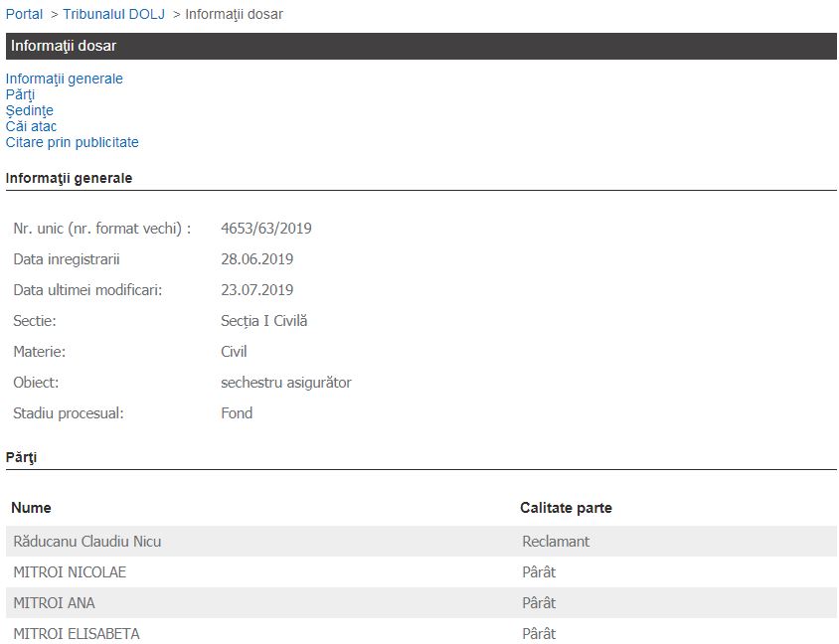Jump to Informații generale section link
This screenshot has width=839, height=644.
click(65, 79)
